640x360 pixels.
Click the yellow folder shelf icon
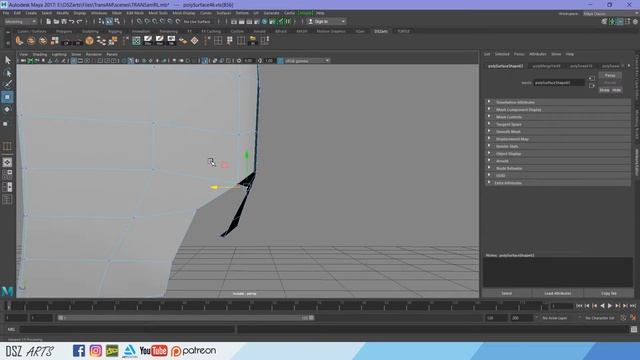(x=253, y=40)
